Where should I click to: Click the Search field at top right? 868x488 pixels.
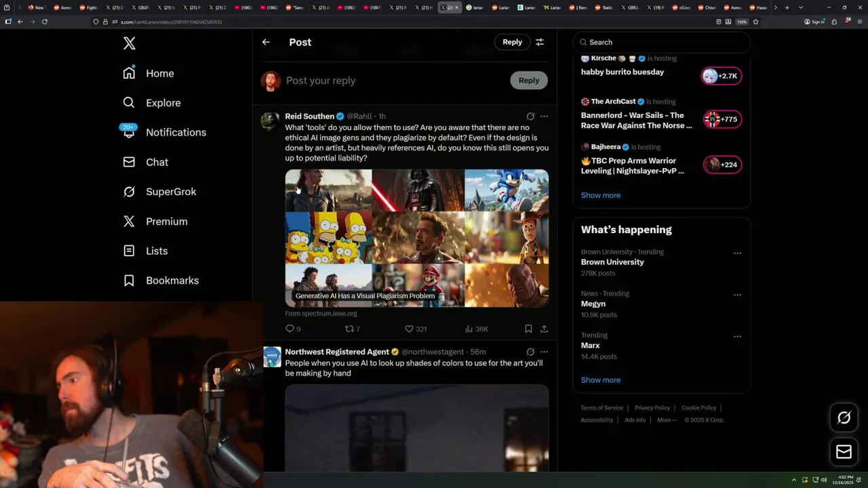point(661,42)
